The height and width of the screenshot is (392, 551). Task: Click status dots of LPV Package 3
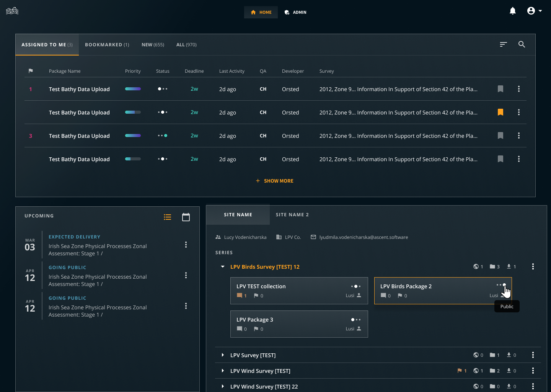[356, 320]
